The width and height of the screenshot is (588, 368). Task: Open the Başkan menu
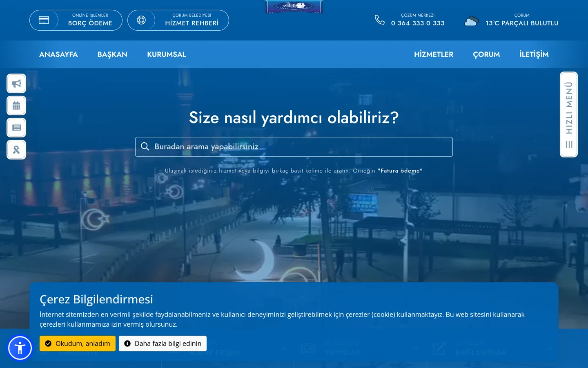point(112,54)
